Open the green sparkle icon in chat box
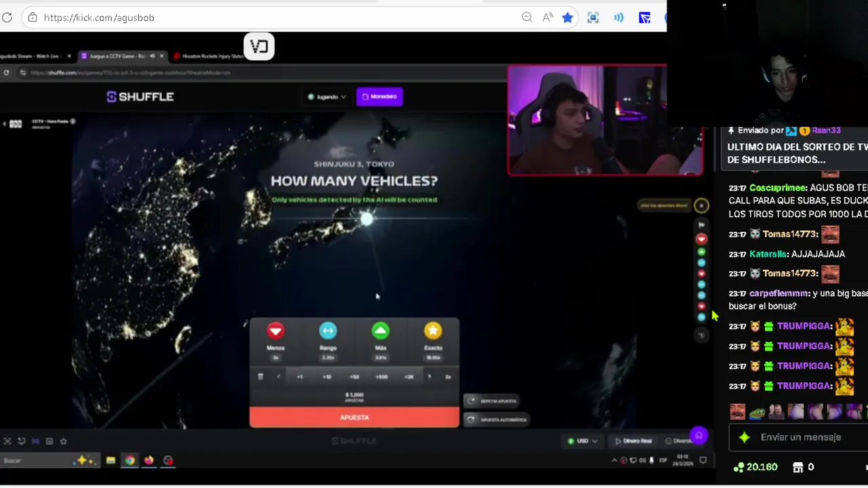Viewport: 868px width, 488px height. click(745, 438)
